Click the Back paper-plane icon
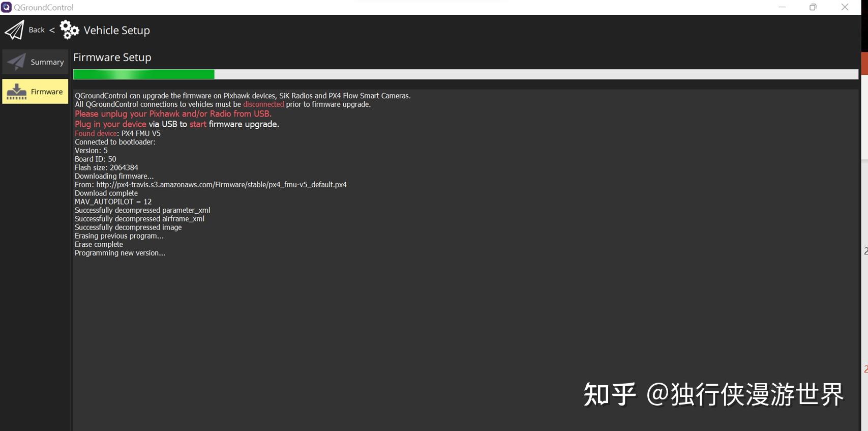Screen dimensions: 868x431 coord(14,30)
